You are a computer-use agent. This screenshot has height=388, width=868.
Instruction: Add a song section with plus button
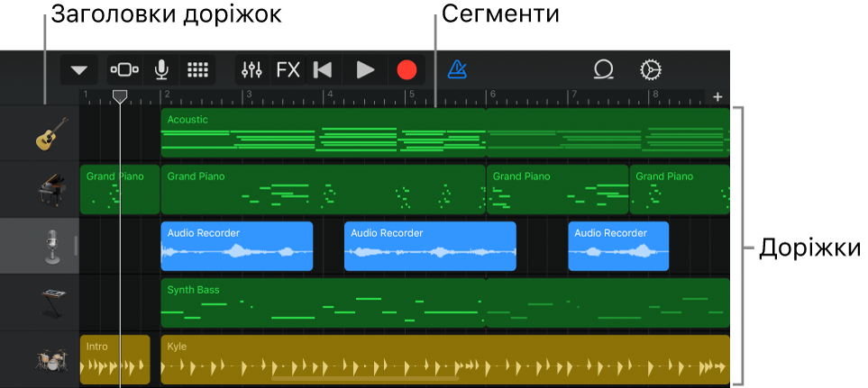point(717,96)
